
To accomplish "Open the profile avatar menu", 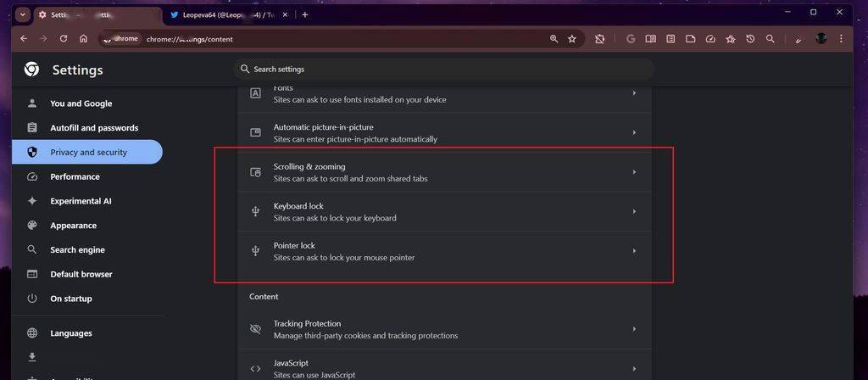I will pyautogui.click(x=821, y=38).
